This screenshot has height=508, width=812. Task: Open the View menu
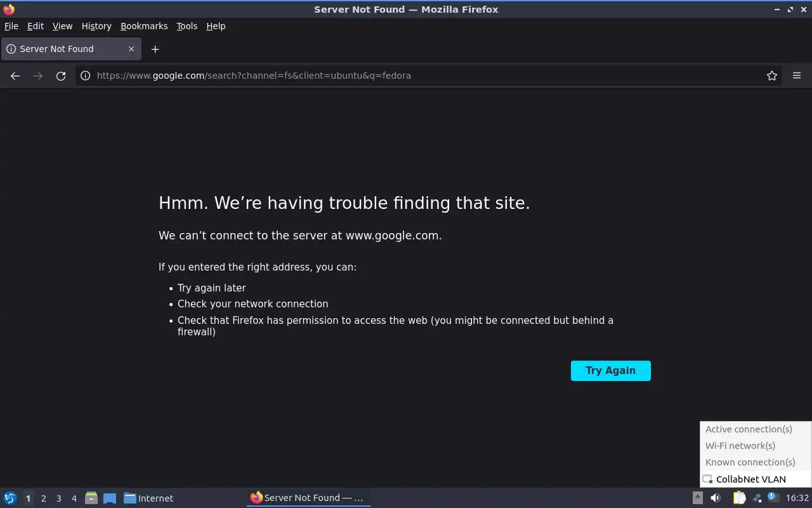coord(62,26)
